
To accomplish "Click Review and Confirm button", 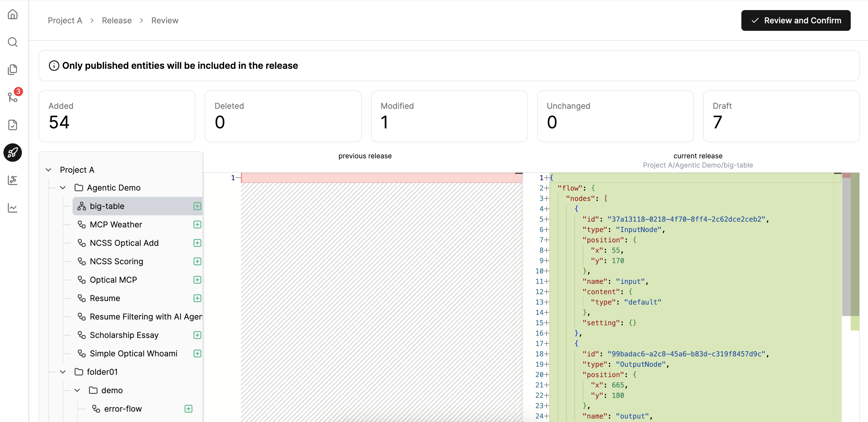I will pos(795,20).
